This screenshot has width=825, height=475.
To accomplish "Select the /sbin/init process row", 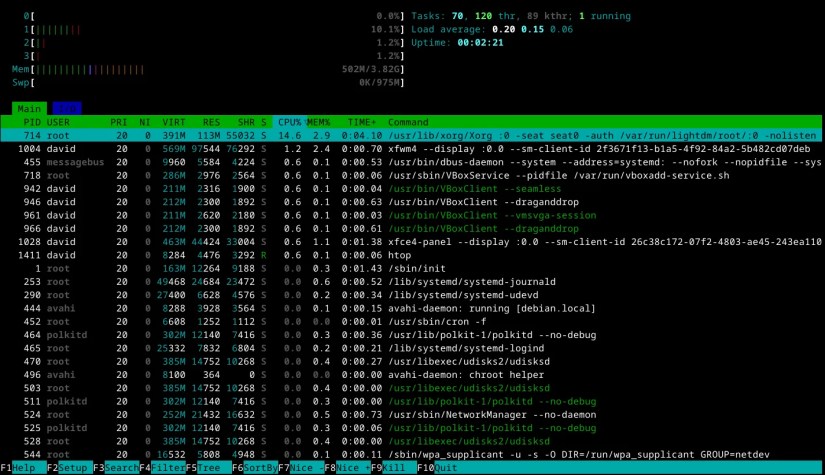I will (411, 268).
